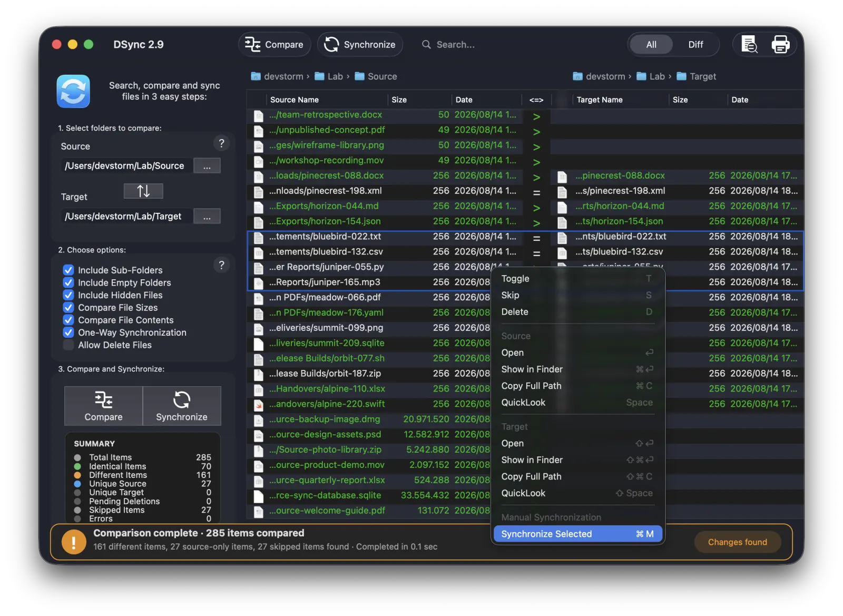Click the Target path field
Viewport: 843px width, 616px height.
pos(125,217)
